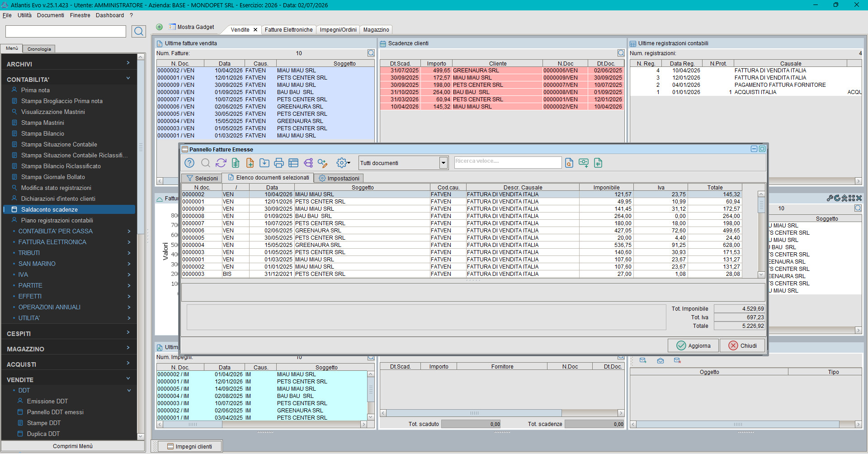The height and width of the screenshot is (454, 868).
Task: Click the search magnifier beside main search box
Action: click(139, 31)
